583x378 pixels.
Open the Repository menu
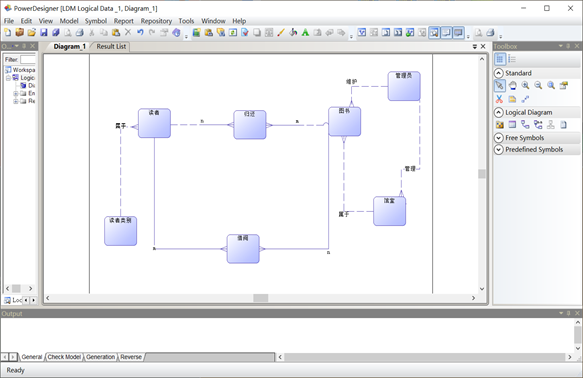point(156,21)
